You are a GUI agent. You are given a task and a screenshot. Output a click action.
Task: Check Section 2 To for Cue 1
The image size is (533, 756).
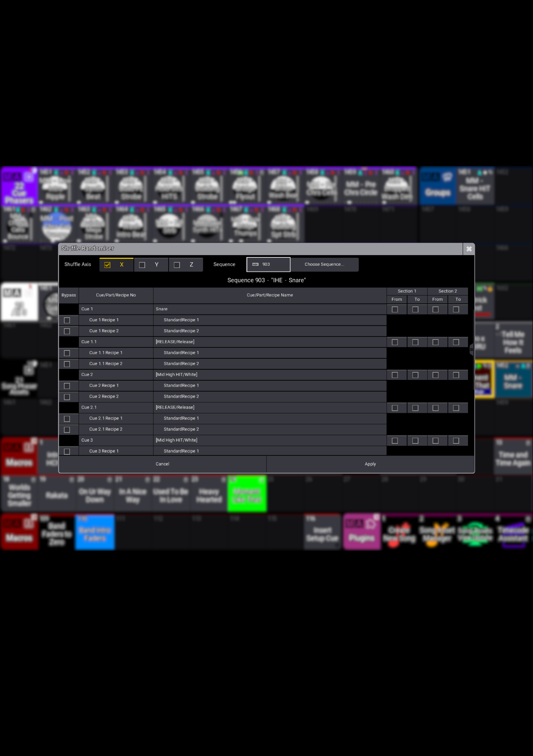coord(456,310)
